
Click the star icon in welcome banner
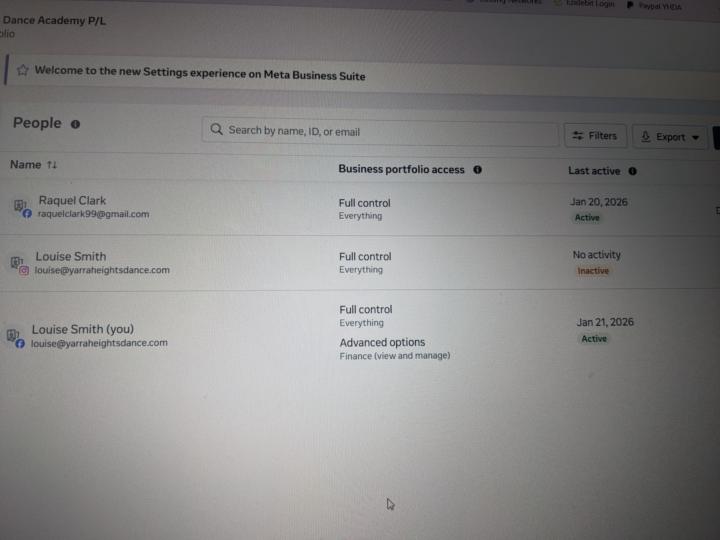[22, 71]
